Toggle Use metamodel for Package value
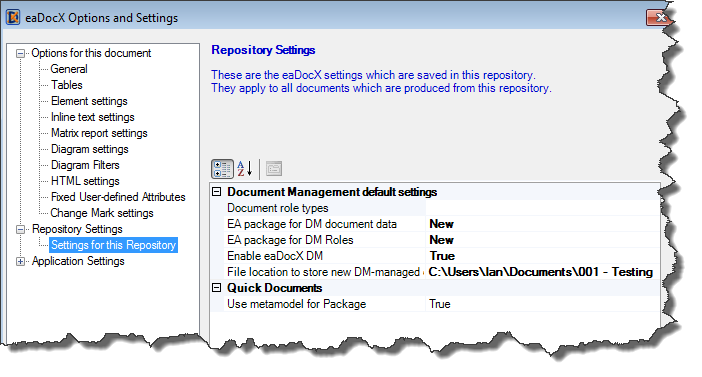 pos(543,304)
